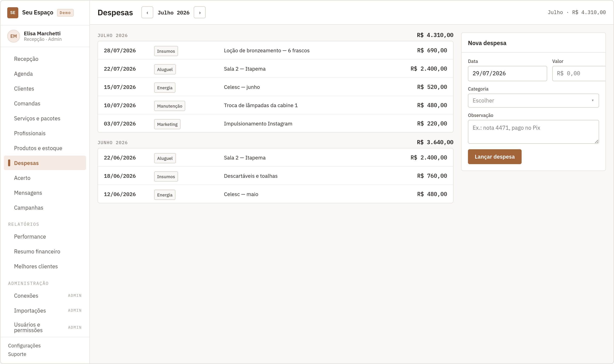Image resolution: width=614 pixels, height=364 pixels.
Task: Open Usuários e permissões page
Action: point(45,327)
